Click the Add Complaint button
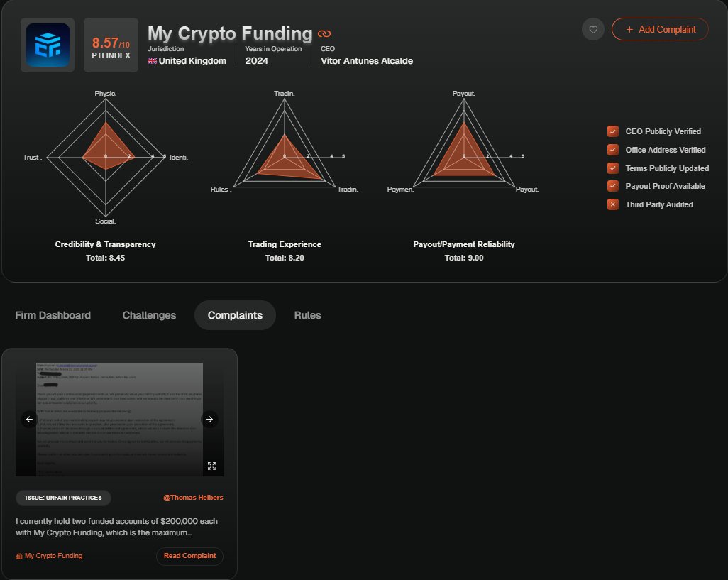The image size is (728, 580). point(660,29)
